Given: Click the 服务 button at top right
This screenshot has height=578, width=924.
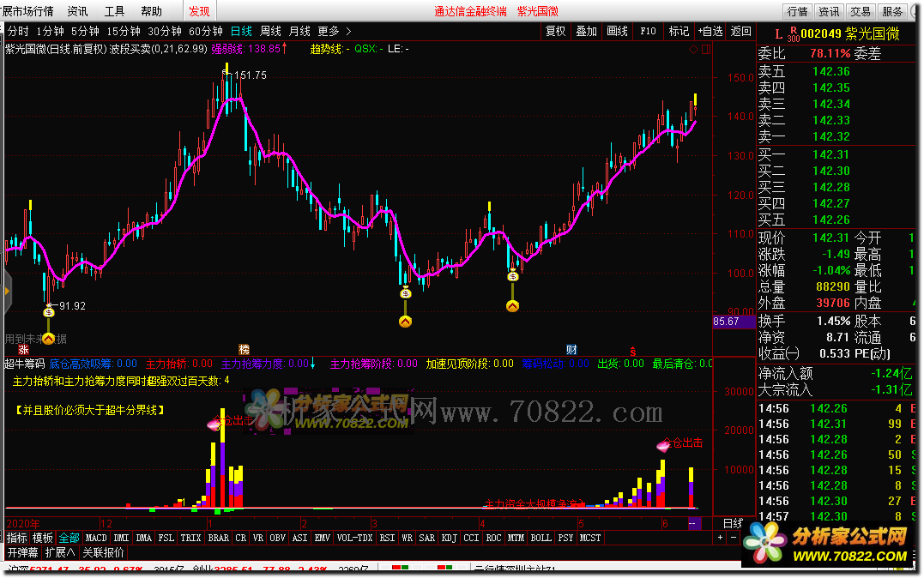Looking at the screenshot, I should 892,11.
